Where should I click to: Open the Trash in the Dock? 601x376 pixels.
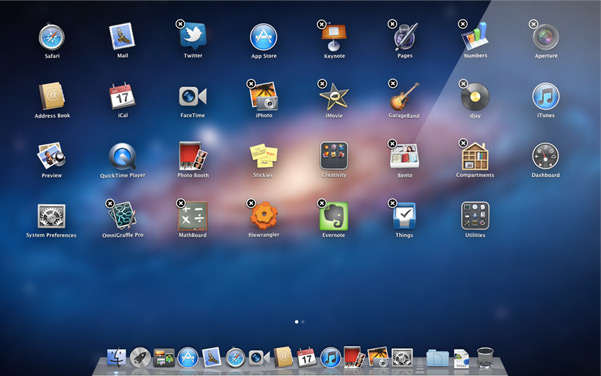(485, 357)
